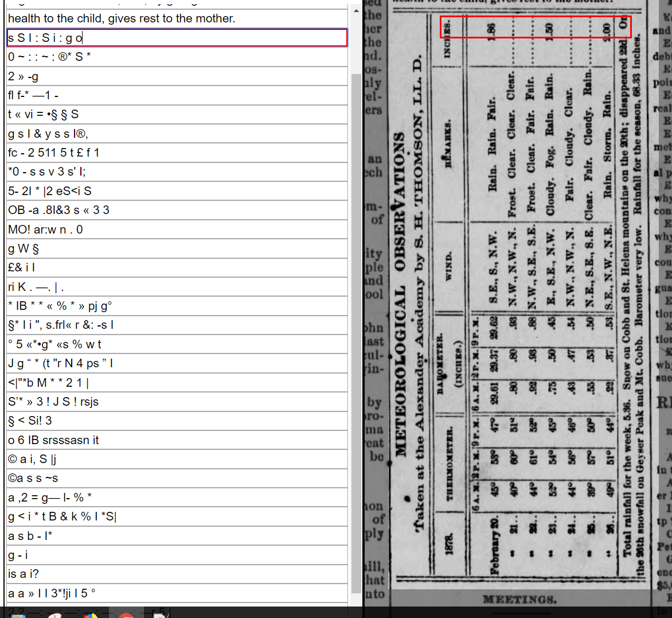Select the line ending 'J S ! rsjs'

[177, 402]
